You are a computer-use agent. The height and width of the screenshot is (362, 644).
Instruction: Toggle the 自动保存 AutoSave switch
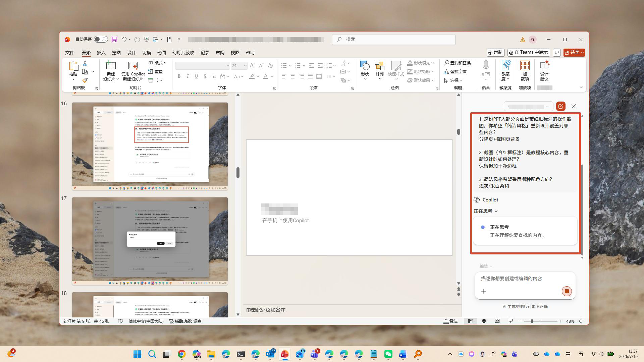click(x=101, y=40)
